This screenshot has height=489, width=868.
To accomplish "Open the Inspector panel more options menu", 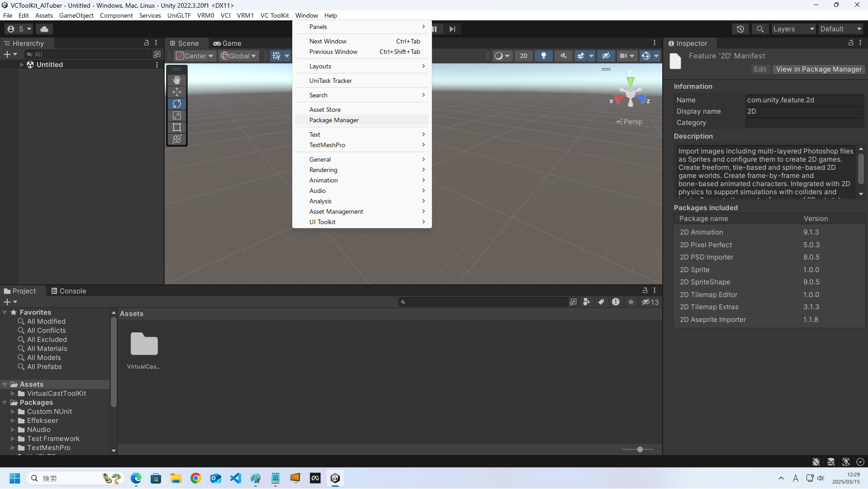I will pyautogui.click(x=860, y=43).
